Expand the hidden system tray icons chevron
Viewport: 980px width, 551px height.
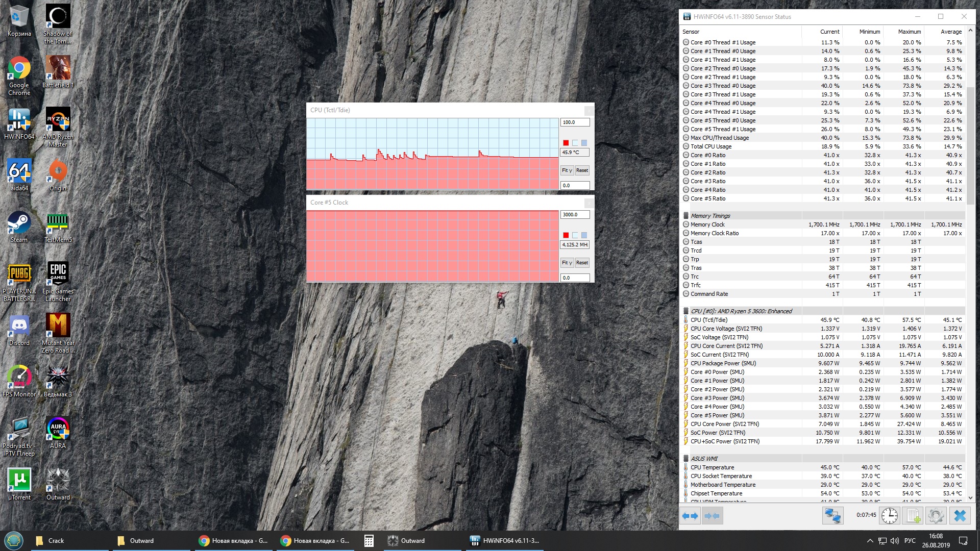pos(870,541)
